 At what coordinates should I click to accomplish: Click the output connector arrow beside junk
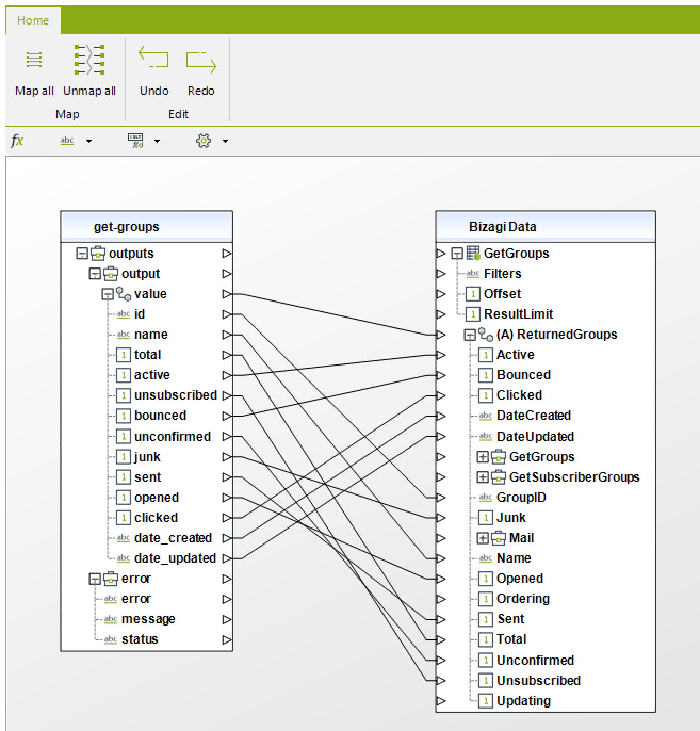click(x=227, y=457)
